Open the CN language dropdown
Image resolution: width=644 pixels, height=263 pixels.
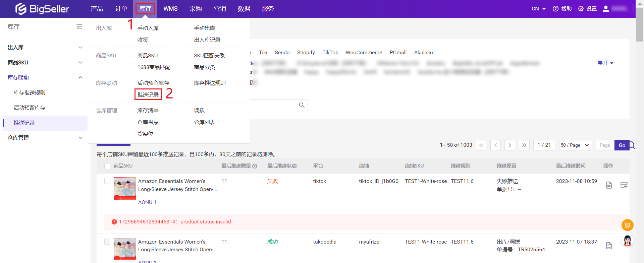pyautogui.click(x=538, y=9)
